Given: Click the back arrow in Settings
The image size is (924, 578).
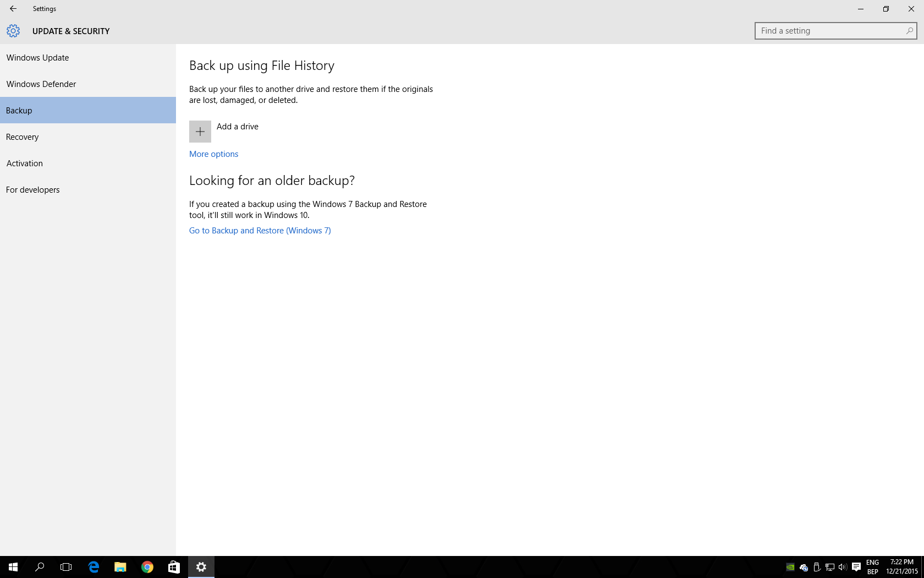Looking at the screenshot, I should point(13,9).
